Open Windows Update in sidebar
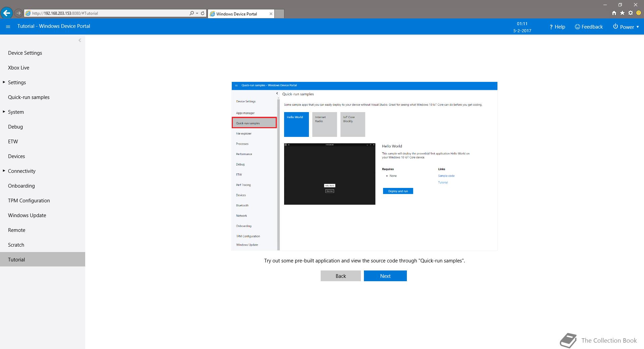 [43, 215]
